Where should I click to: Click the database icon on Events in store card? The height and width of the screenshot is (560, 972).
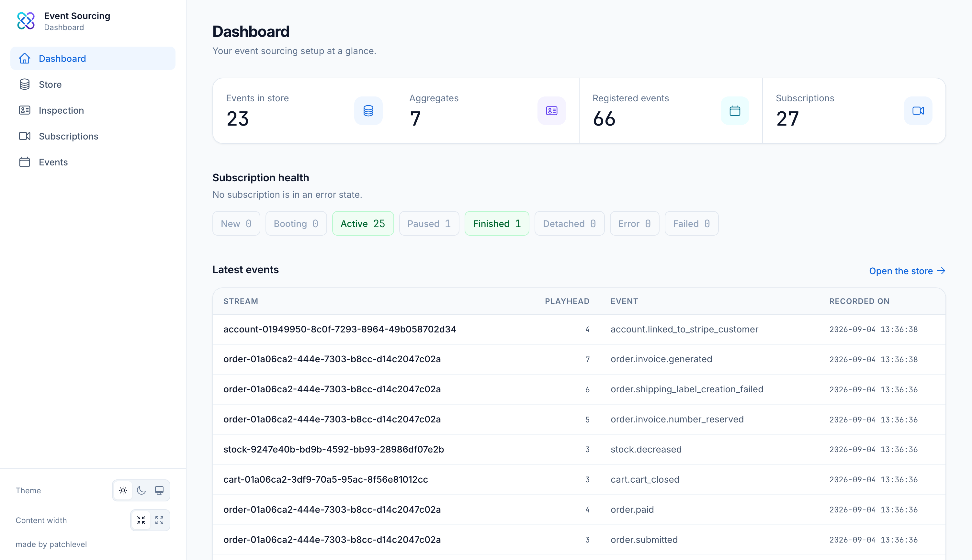click(x=368, y=111)
